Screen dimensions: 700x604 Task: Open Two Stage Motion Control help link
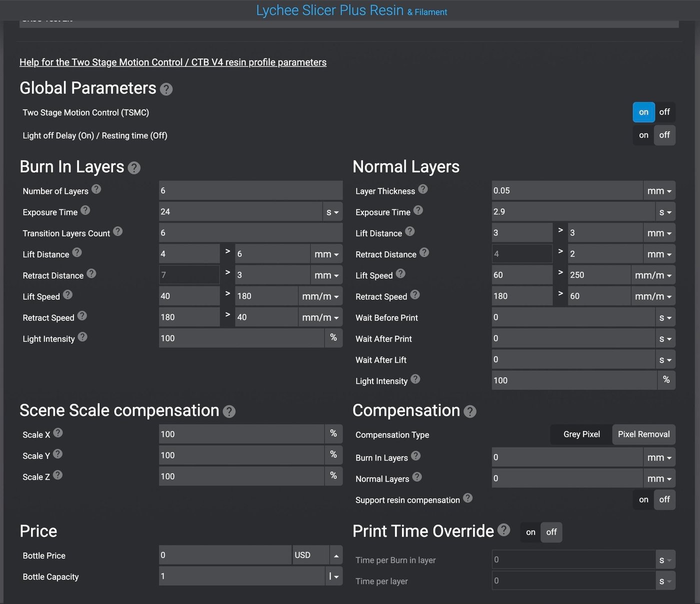[x=173, y=62]
